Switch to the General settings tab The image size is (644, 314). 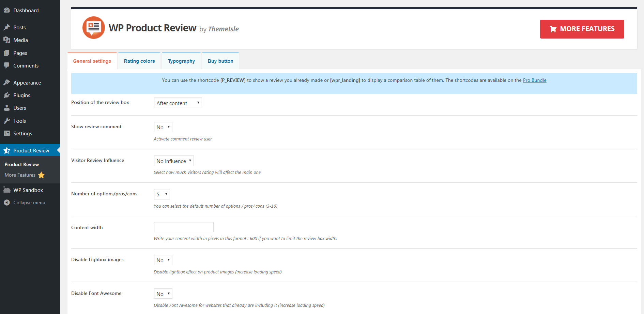[92, 61]
